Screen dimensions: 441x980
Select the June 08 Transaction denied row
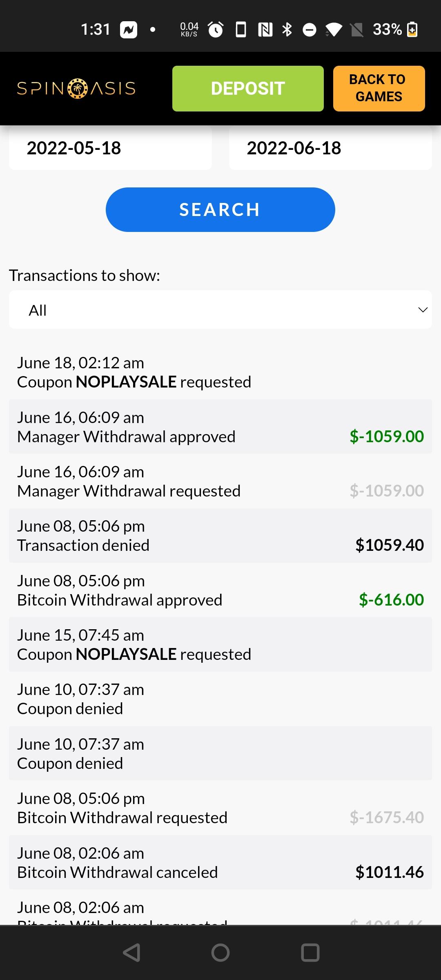coord(220,536)
